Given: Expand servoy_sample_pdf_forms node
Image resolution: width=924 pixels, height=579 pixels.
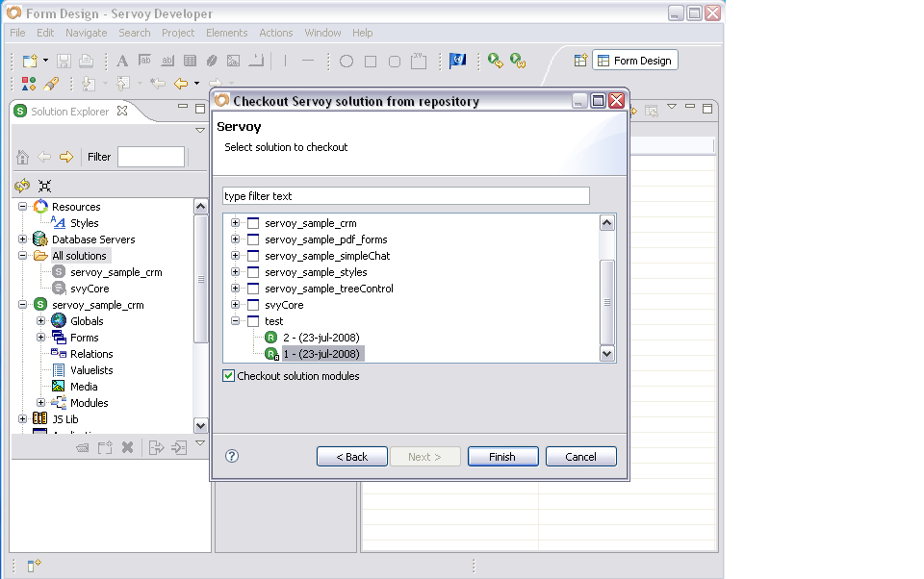Looking at the screenshot, I should click(235, 239).
